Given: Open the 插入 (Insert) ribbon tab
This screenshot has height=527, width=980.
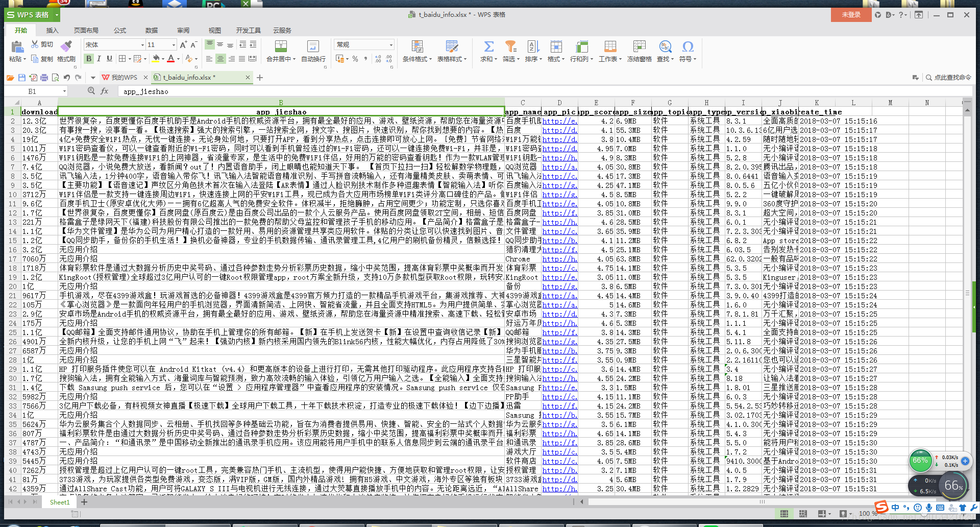Looking at the screenshot, I should pos(52,31).
